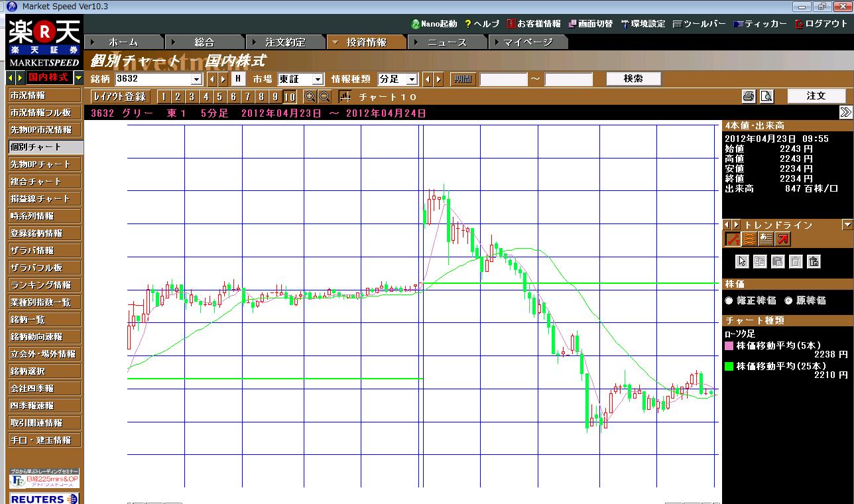Select the text annotation あ tool
854x504 pixels.
pyautogui.click(x=766, y=239)
